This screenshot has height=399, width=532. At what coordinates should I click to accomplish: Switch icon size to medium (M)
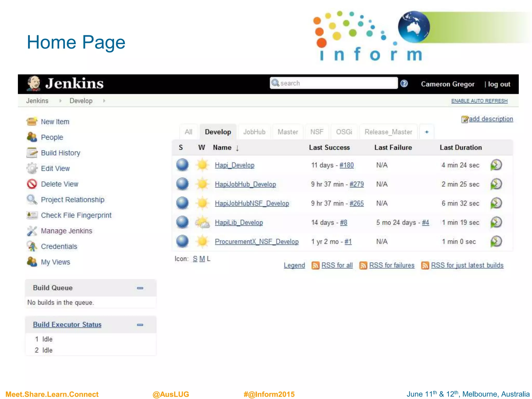tap(202, 259)
